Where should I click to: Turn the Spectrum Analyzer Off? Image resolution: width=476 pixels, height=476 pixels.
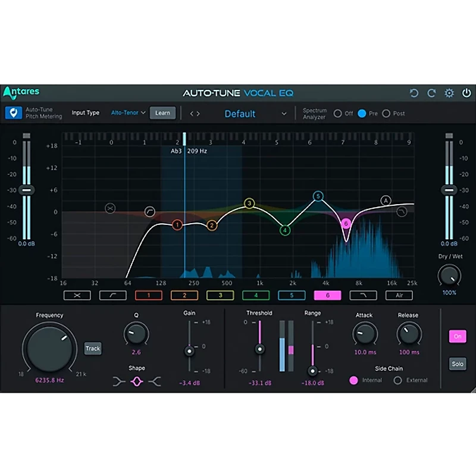tap(339, 113)
